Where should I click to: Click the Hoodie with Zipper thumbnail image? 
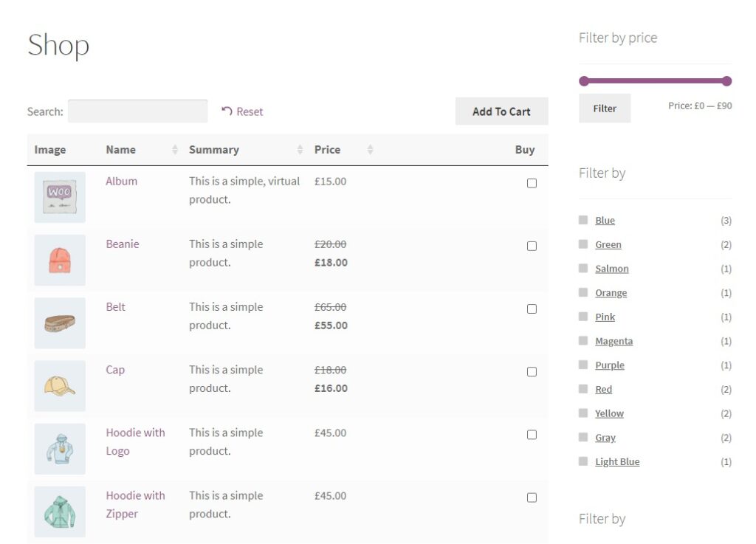coord(59,511)
